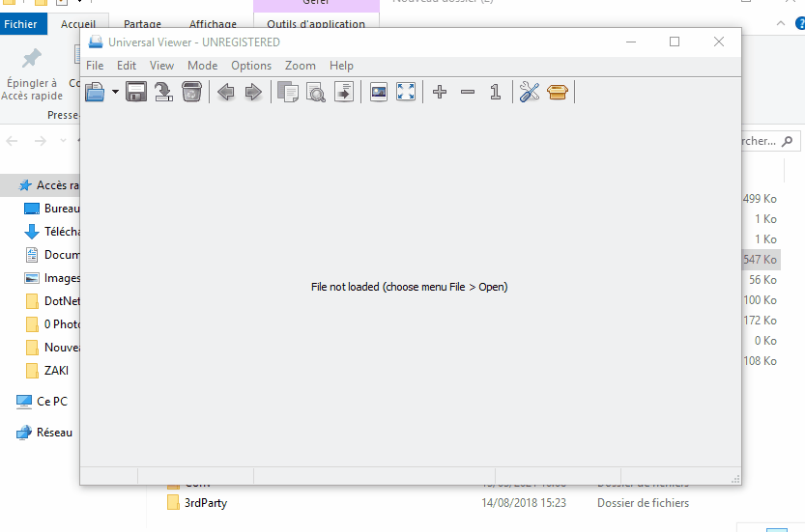Click the Explorer search magnifier icon

pyautogui.click(x=787, y=141)
